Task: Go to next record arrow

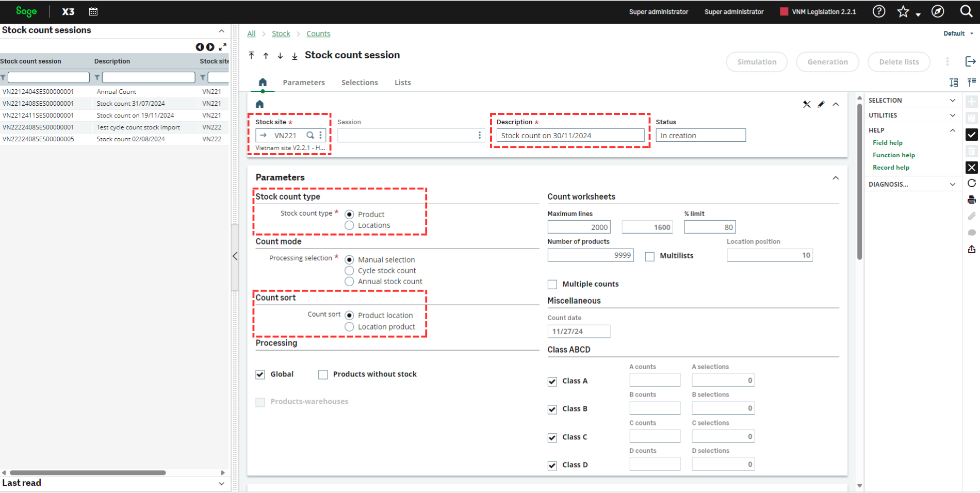Action: 280,55
